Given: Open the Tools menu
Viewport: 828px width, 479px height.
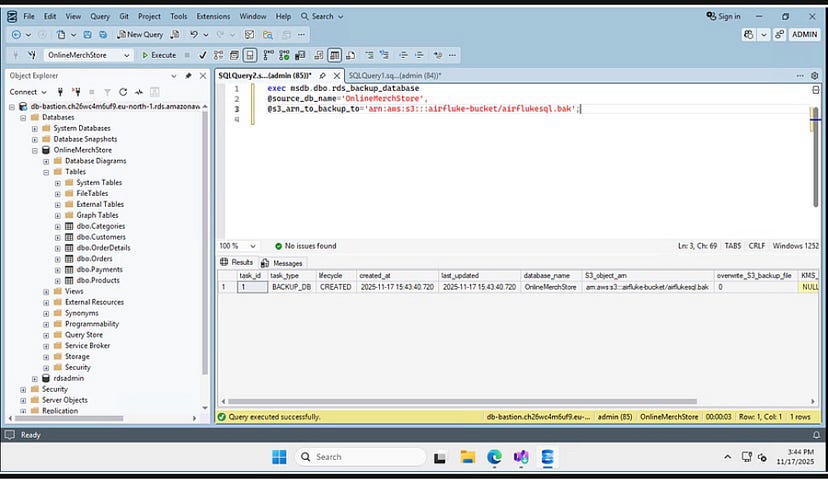Looking at the screenshot, I should [178, 16].
